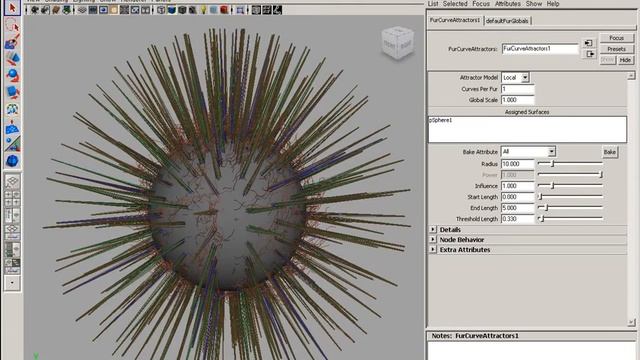Open the Selected menu
Viewport: 640px width, 360px height.
pyautogui.click(x=455, y=4)
